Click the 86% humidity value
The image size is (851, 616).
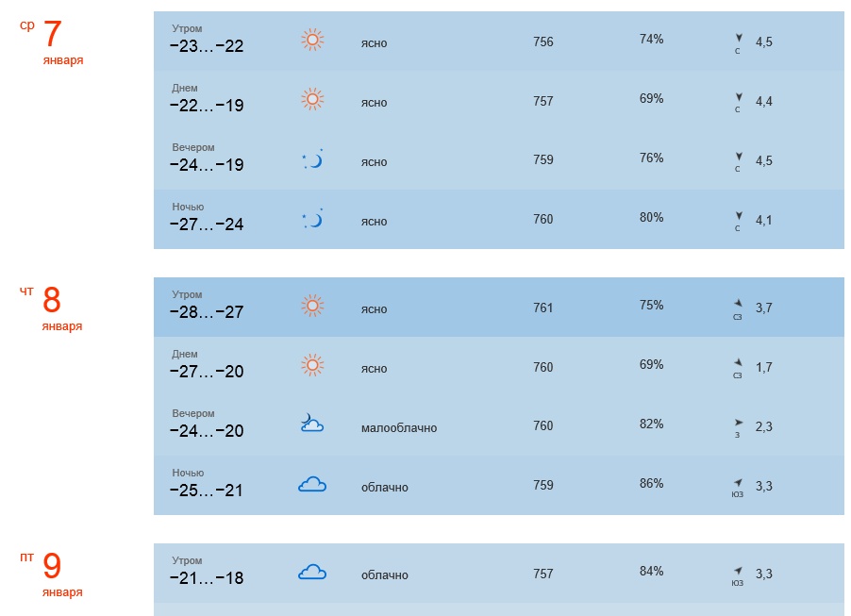pos(651,483)
